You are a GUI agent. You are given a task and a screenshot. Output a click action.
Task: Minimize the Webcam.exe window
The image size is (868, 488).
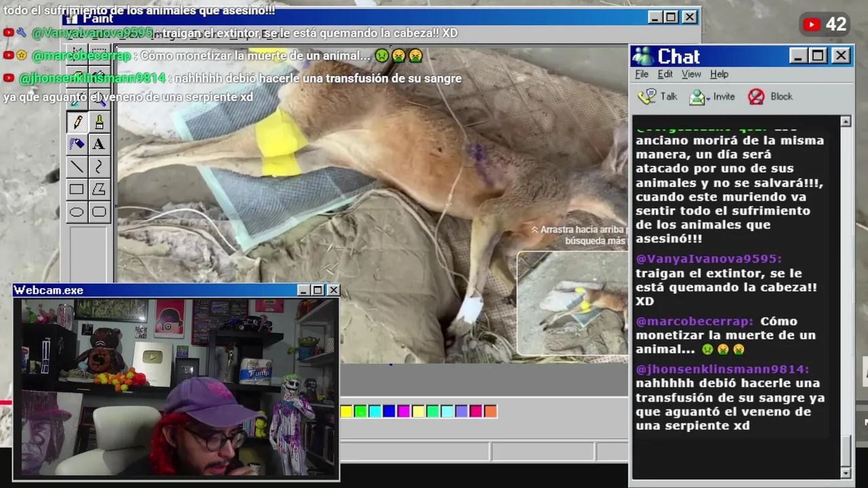[x=304, y=290]
